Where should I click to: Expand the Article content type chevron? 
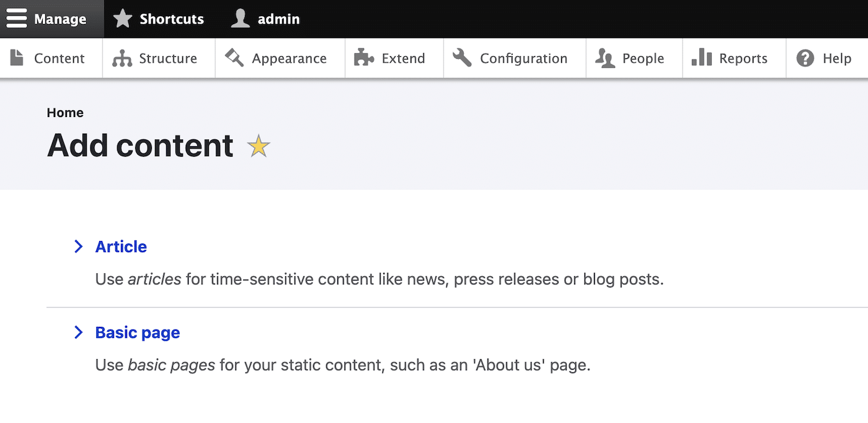(78, 246)
